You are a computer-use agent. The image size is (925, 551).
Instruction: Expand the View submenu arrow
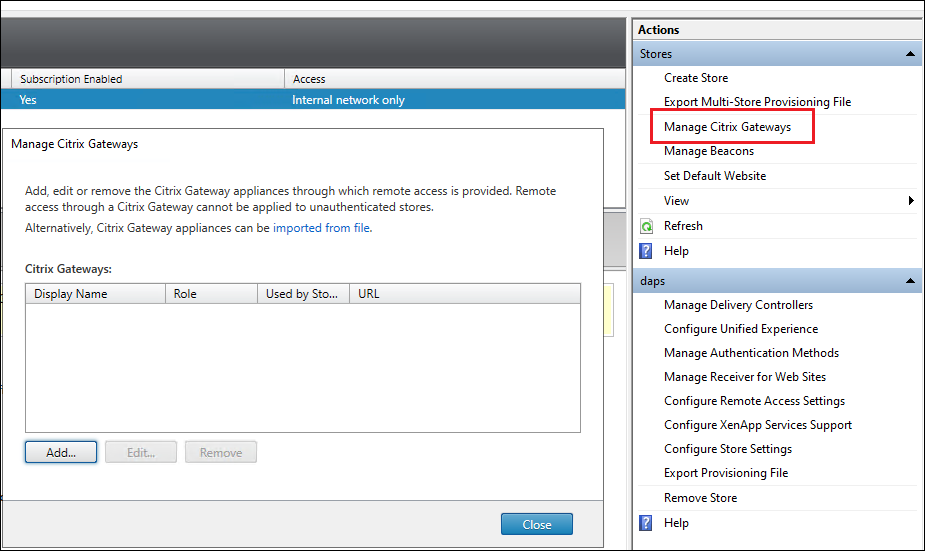point(911,201)
